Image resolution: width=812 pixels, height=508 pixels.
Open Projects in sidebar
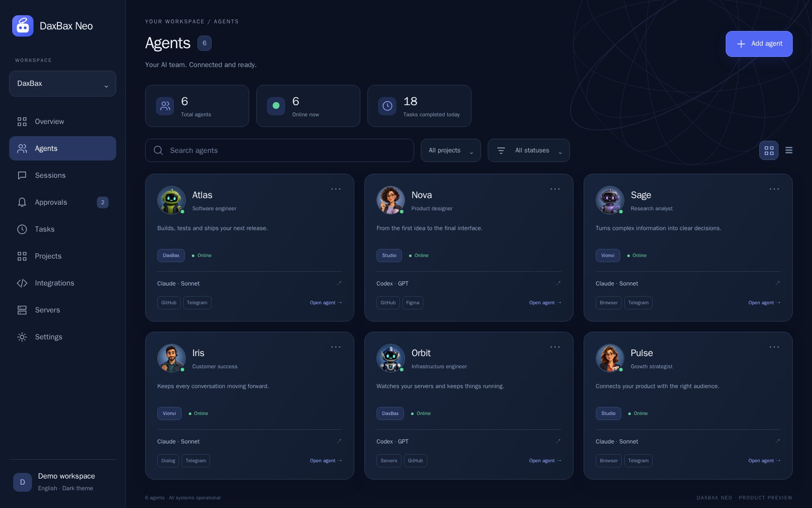pyautogui.click(x=62, y=256)
